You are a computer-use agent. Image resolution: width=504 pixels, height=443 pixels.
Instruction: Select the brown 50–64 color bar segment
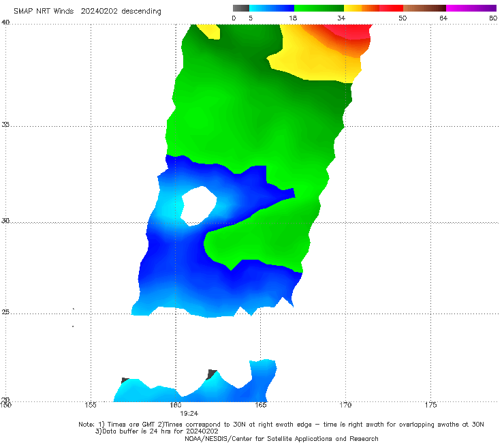[424, 8]
